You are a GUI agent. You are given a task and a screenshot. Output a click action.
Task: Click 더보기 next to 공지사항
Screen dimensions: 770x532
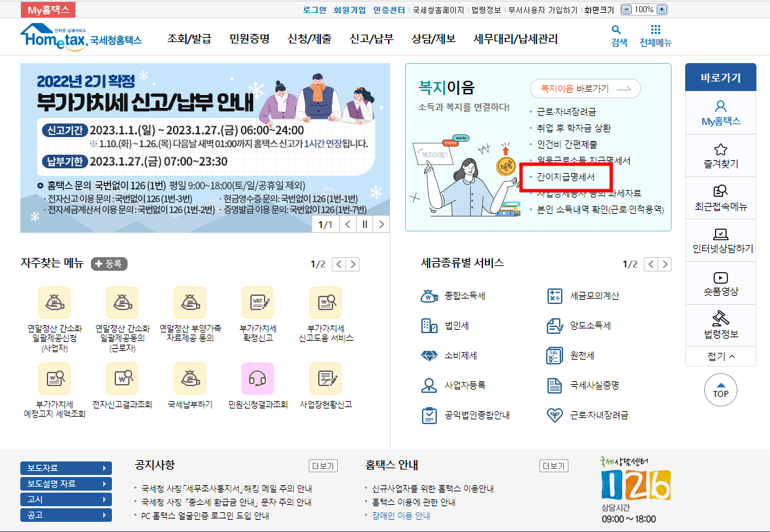(x=323, y=465)
